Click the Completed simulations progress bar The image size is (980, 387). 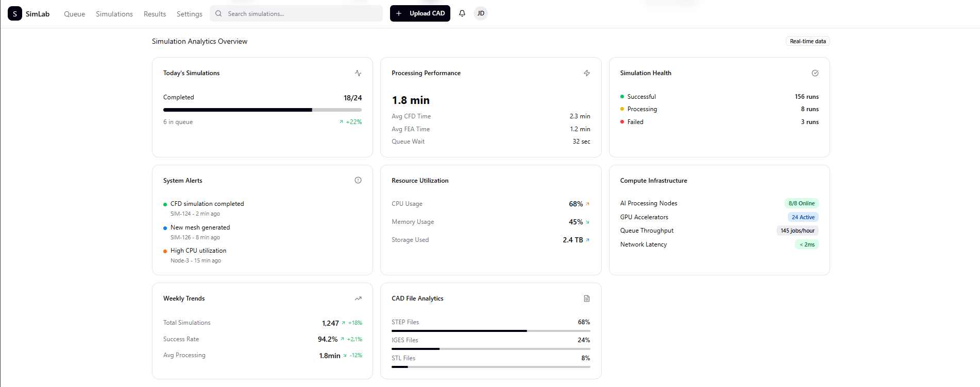262,110
